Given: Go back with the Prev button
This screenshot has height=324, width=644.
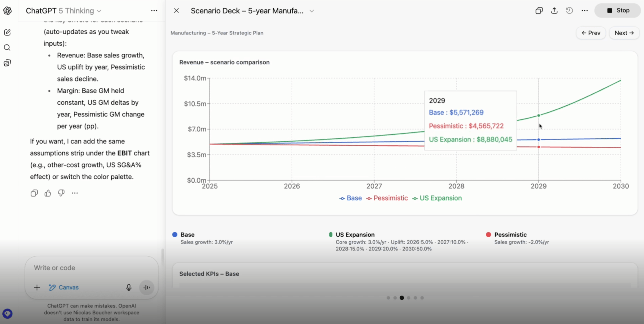Looking at the screenshot, I should (x=591, y=33).
